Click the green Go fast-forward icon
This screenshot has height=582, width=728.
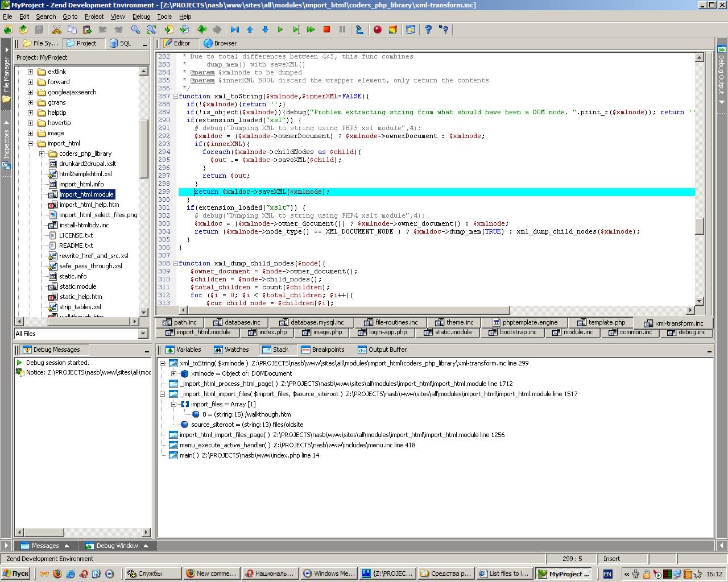coord(311,30)
